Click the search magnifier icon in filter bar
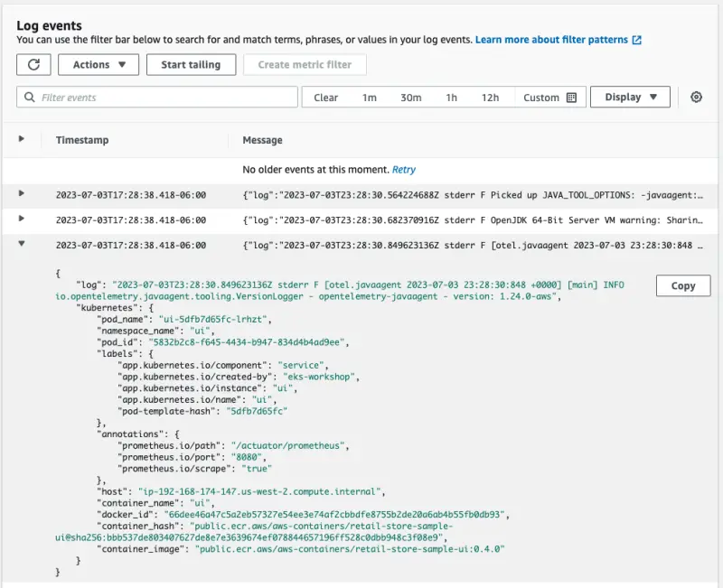 coord(30,98)
